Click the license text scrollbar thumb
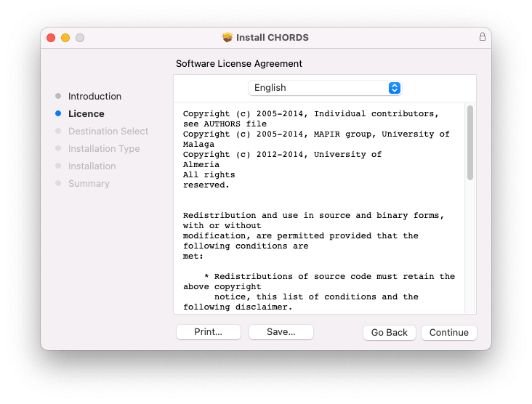 coord(470,142)
